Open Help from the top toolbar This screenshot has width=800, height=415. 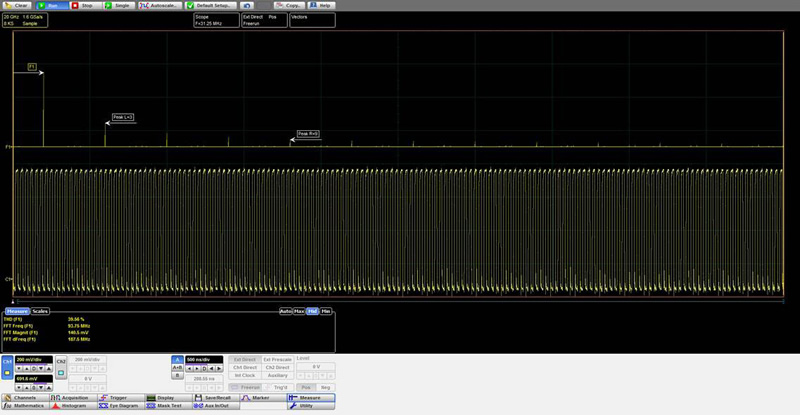tap(321, 5)
